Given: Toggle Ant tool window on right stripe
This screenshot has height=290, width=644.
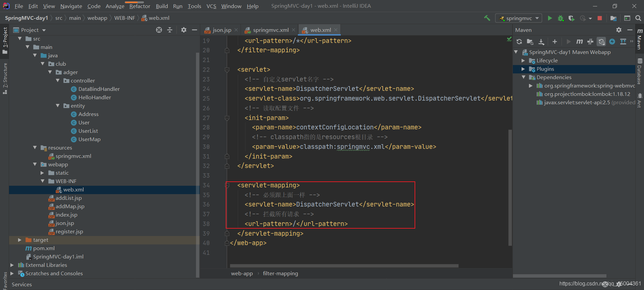Looking at the screenshot, I should [640, 101].
